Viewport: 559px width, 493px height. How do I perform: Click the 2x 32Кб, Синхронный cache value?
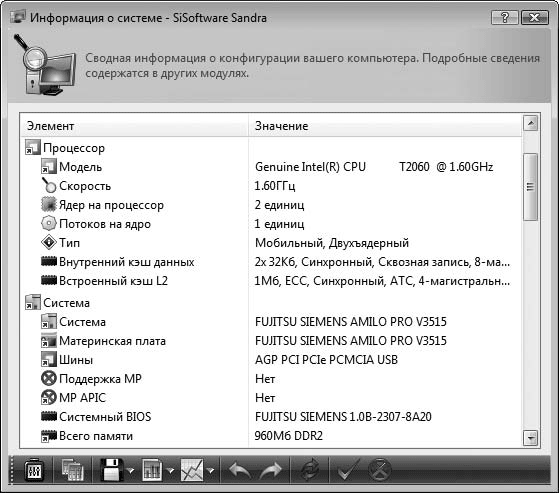point(382,262)
